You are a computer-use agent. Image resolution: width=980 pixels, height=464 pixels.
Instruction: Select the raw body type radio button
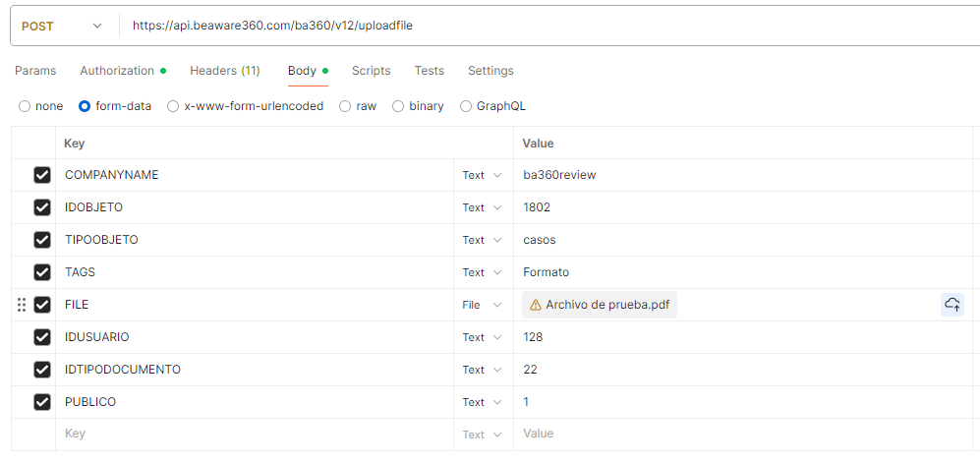point(345,106)
